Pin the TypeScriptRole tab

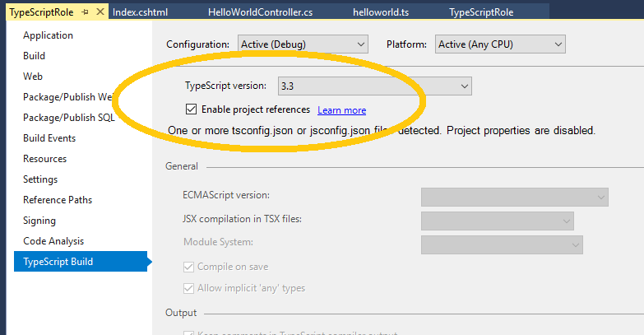pos(86,12)
